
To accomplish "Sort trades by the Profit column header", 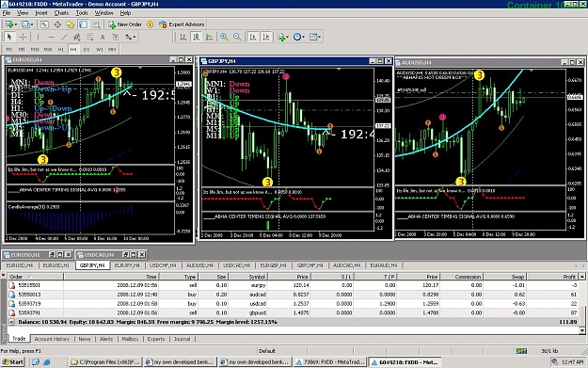I will coord(552,277).
